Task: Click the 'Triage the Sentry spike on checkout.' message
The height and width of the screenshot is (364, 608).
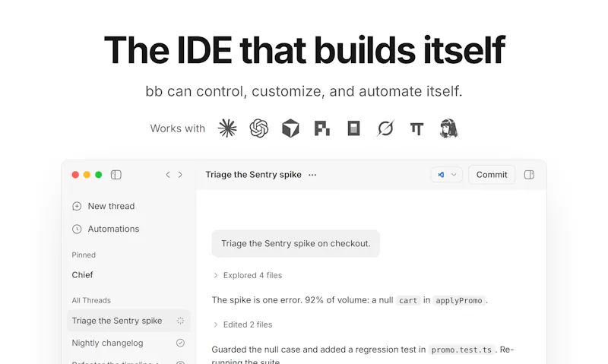Action: [x=296, y=243]
